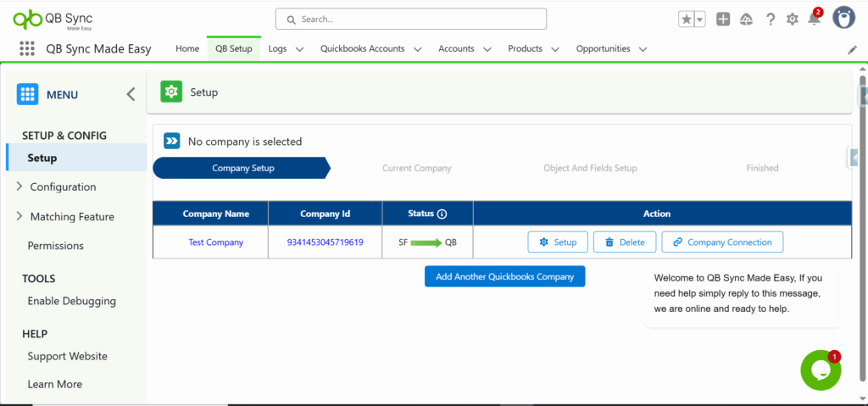Click Add Another Quickbooks Company
Viewport: 868px width, 406px height.
click(x=505, y=276)
